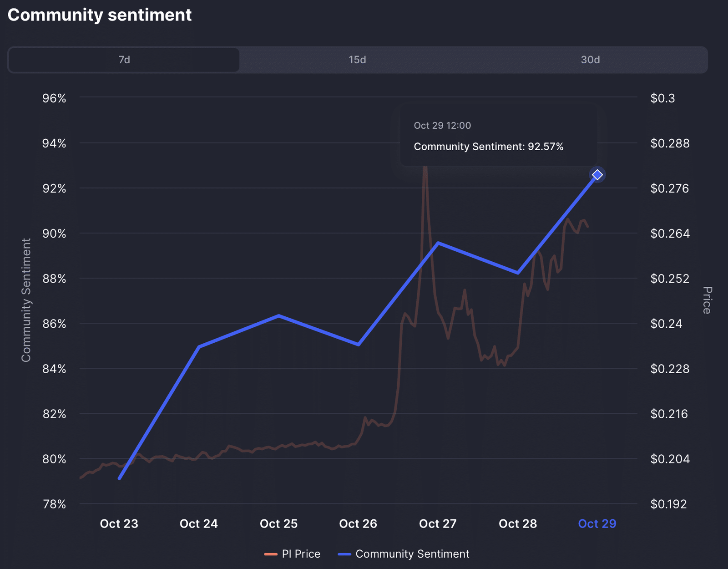Click the vertical Price axis title

[x=707, y=300]
